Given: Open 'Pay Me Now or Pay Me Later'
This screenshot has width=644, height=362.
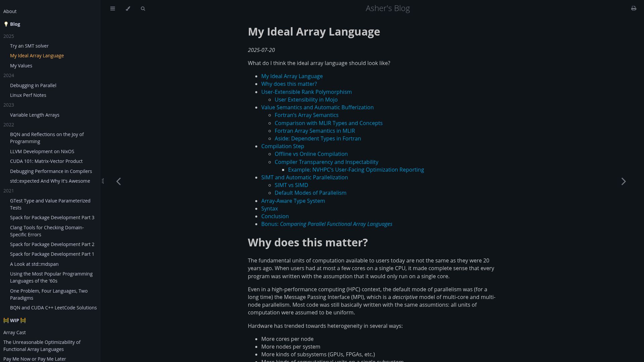Looking at the screenshot, I should coord(35,359).
